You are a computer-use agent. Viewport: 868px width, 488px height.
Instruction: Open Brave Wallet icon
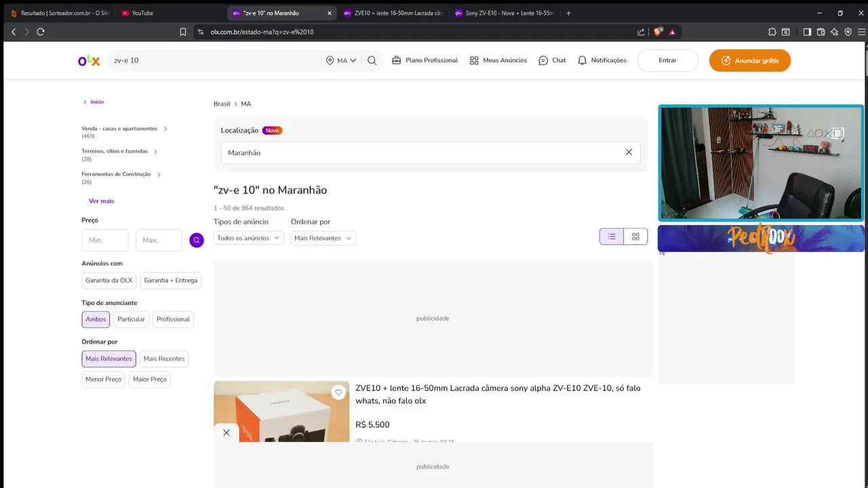821,32
